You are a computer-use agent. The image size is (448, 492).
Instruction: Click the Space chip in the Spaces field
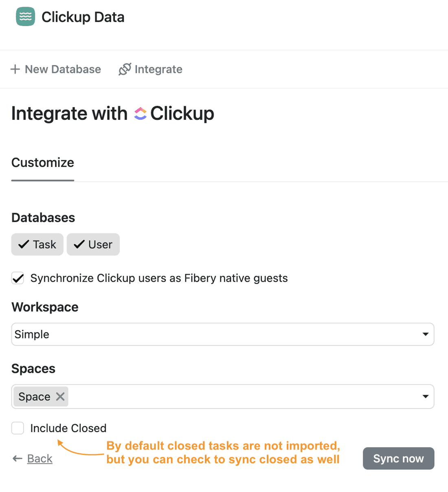coord(35,396)
